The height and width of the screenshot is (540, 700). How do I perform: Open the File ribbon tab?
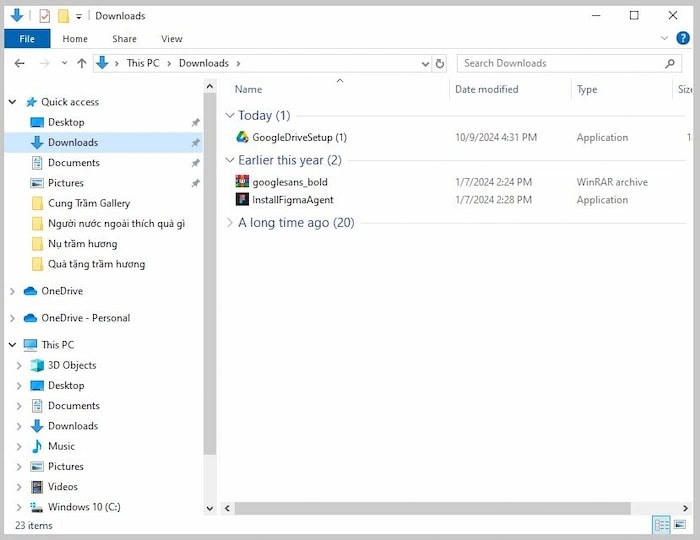coord(27,39)
